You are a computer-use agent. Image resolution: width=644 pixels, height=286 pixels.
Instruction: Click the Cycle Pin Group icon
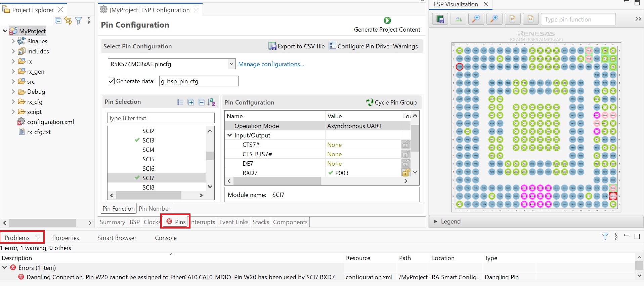click(370, 102)
